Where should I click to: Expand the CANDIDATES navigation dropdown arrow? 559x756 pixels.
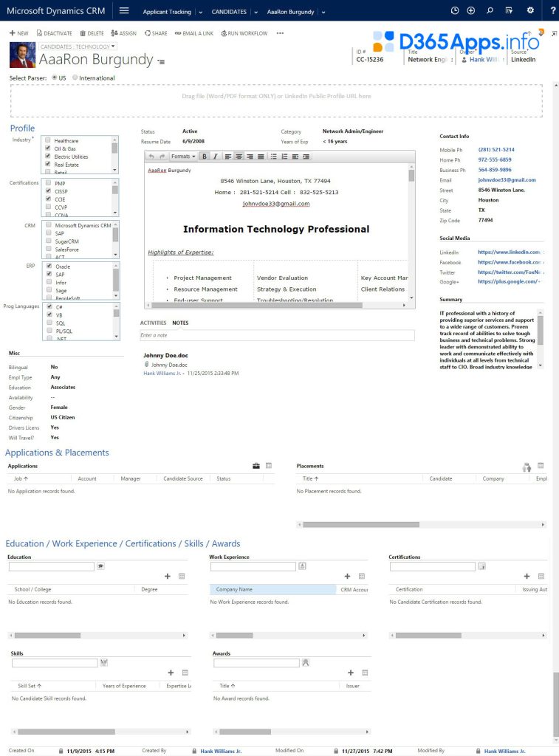[256, 12]
